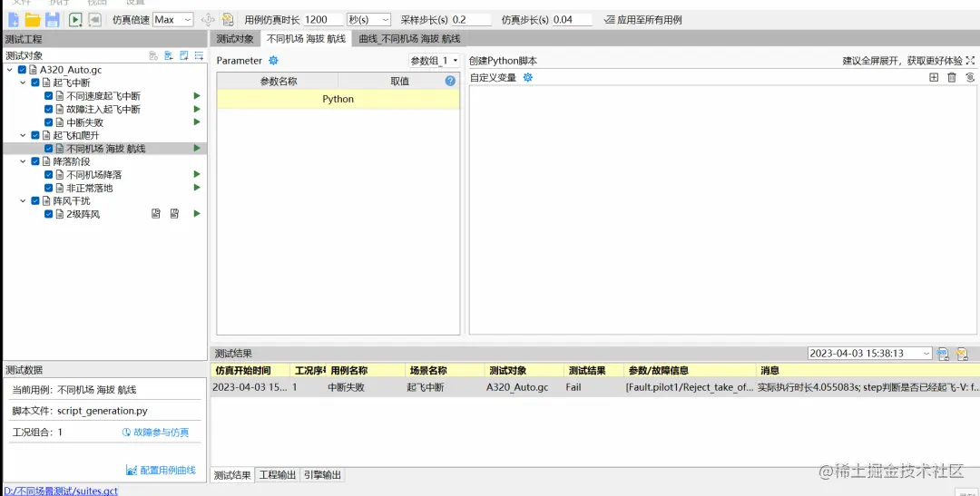Collapse the 起飞中断 tree group
This screenshot has width=980, height=496.
pyautogui.click(x=23, y=83)
